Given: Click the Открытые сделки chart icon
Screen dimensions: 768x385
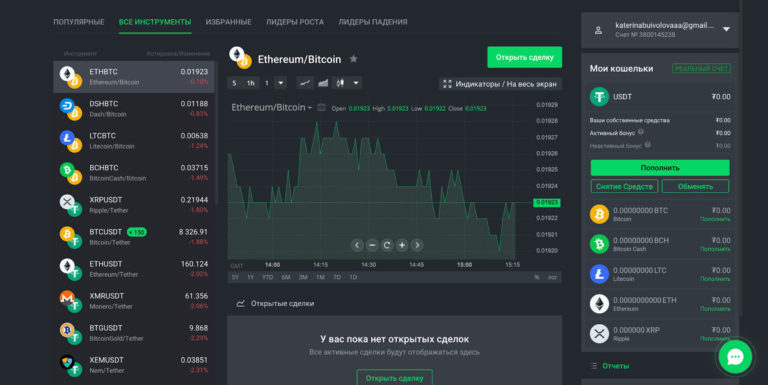Looking at the screenshot, I should (x=240, y=304).
